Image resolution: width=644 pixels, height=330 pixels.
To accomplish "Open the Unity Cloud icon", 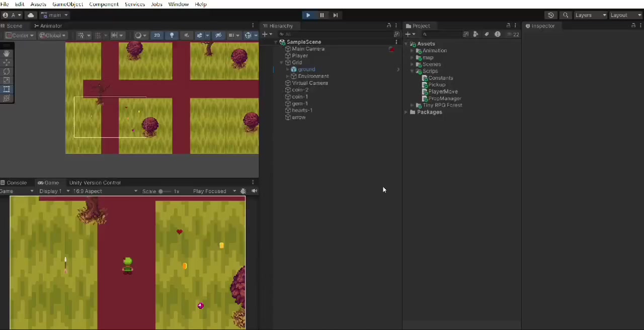I will [31, 15].
